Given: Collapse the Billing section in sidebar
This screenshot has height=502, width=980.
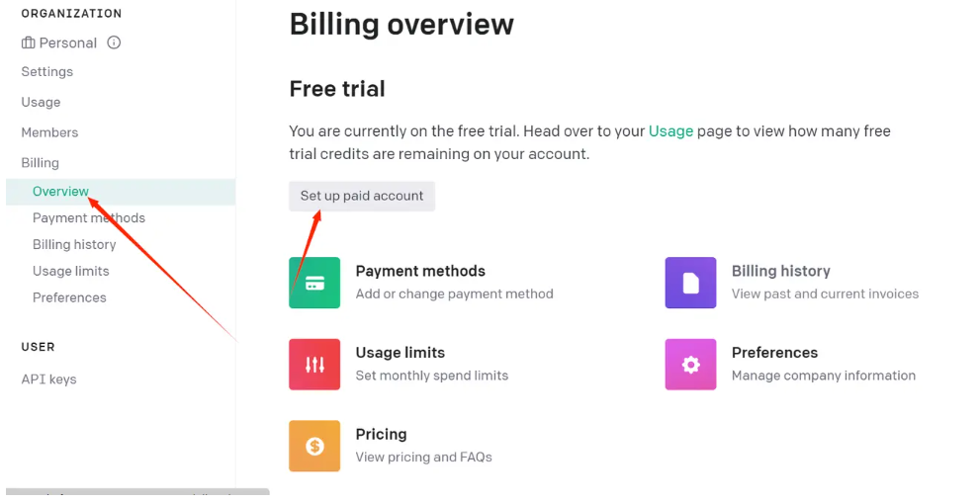Looking at the screenshot, I should pyautogui.click(x=40, y=163).
